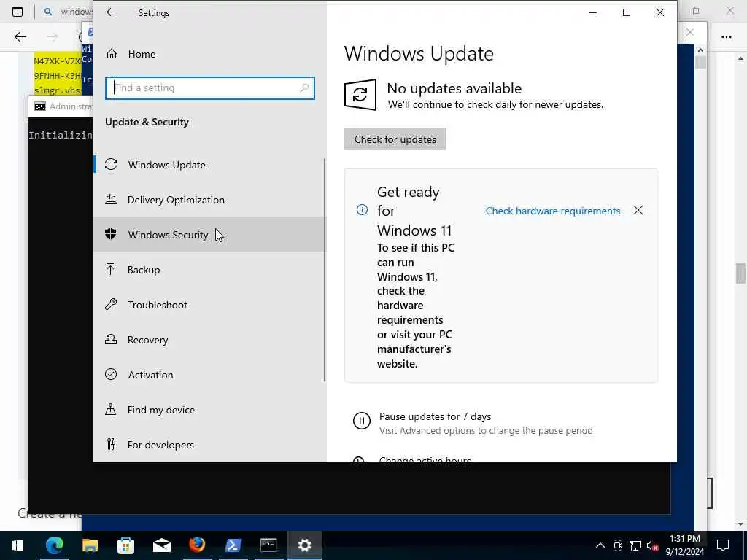This screenshot has width=747, height=560.
Task: Switch to PowerShell on taskbar
Action: click(x=233, y=545)
